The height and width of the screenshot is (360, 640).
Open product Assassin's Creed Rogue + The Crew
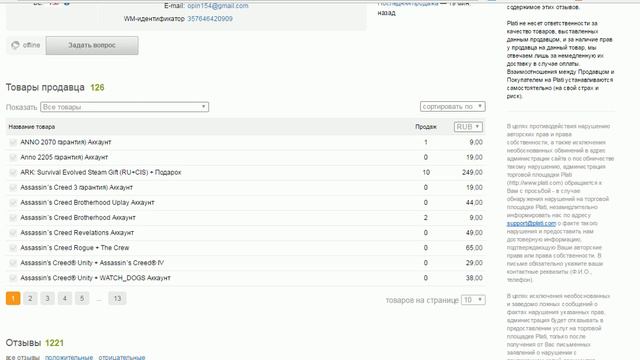[x=75, y=248]
